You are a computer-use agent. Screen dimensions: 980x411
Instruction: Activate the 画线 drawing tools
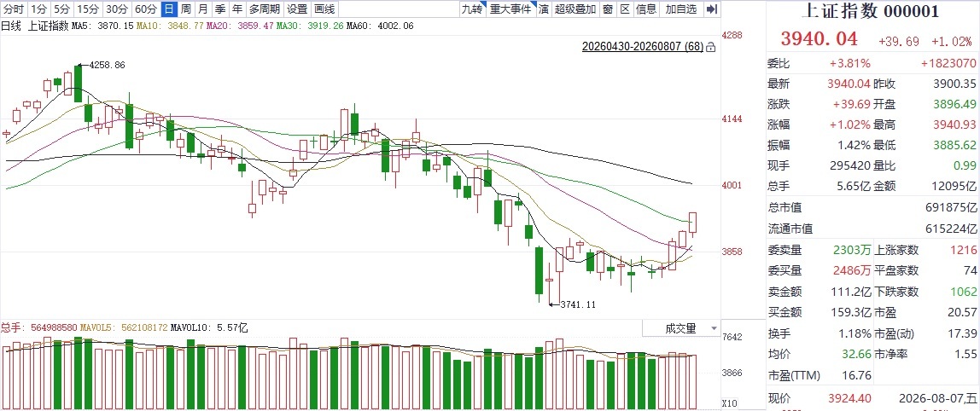coord(324,9)
